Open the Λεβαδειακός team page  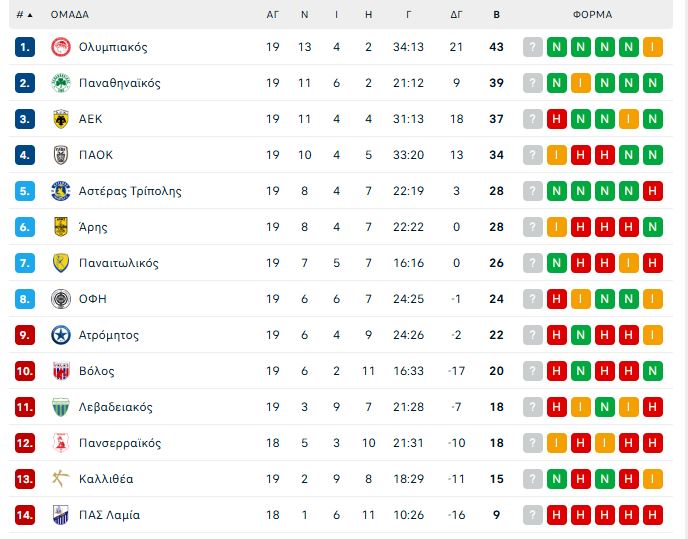point(116,407)
